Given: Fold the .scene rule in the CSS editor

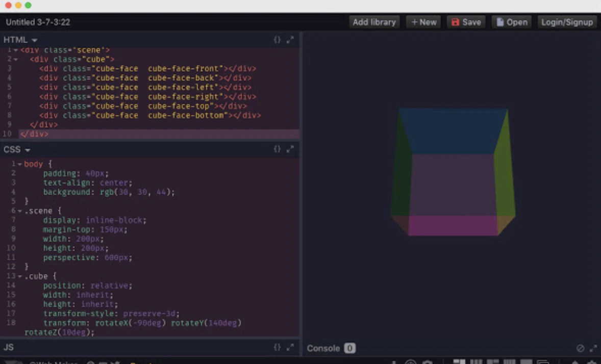Looking at the screenshot, I should tap(19, 211).
